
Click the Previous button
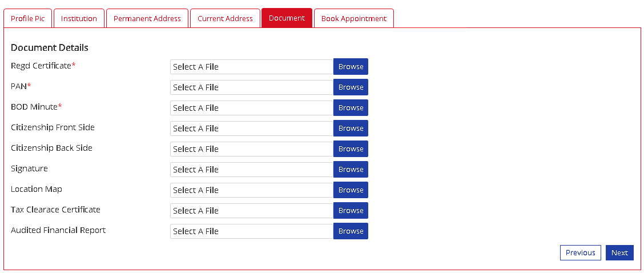coord(580,253)
